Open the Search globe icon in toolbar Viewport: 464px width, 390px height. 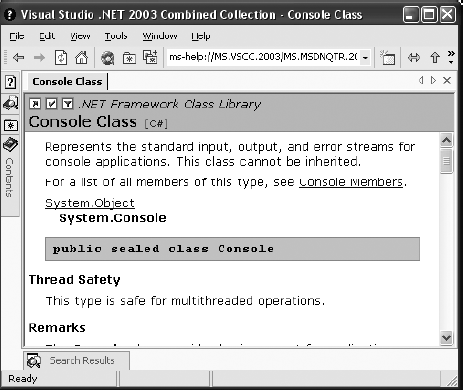pyautogui.click(x=107, y=58)
